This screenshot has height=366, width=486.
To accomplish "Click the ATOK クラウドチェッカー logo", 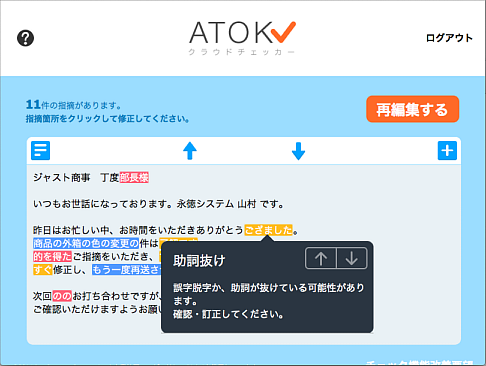I will (x=242, y=38).
